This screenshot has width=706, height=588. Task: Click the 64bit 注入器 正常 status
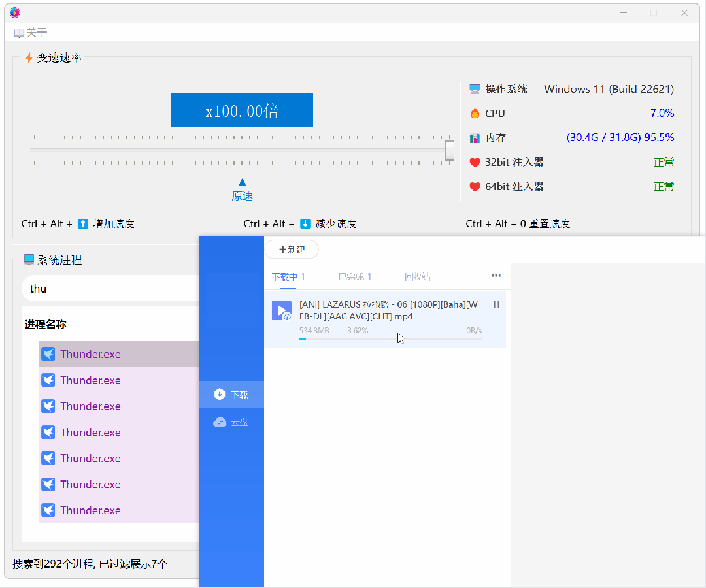coord(664,186)
